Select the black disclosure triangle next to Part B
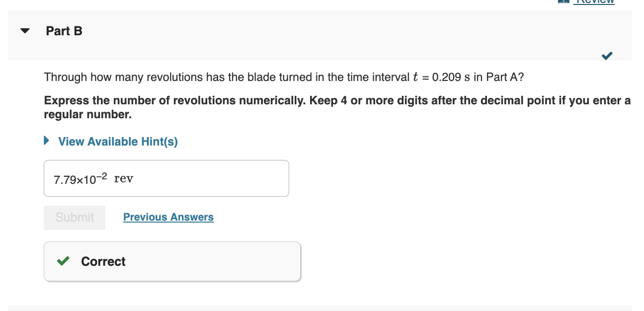 coord(24,31)
